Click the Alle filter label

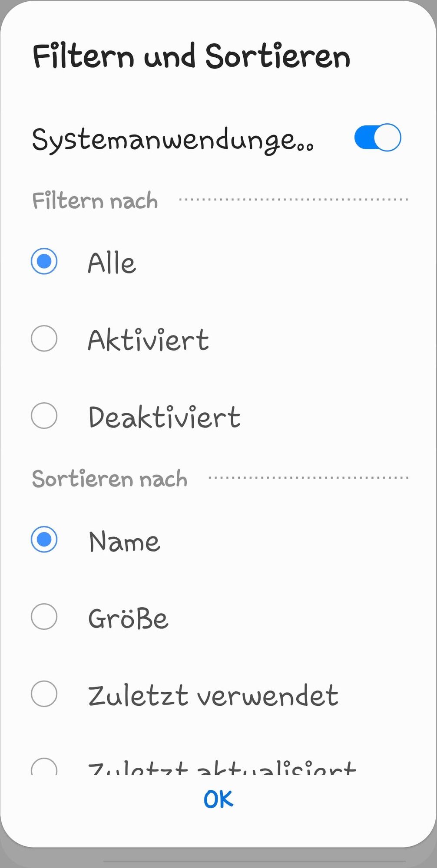[x=112, y=263]
